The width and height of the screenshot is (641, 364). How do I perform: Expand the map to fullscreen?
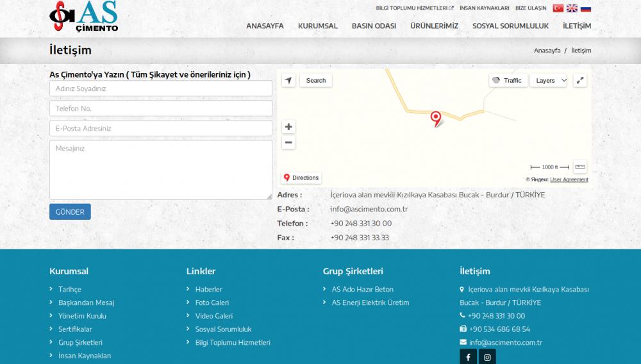coord(580,81)
